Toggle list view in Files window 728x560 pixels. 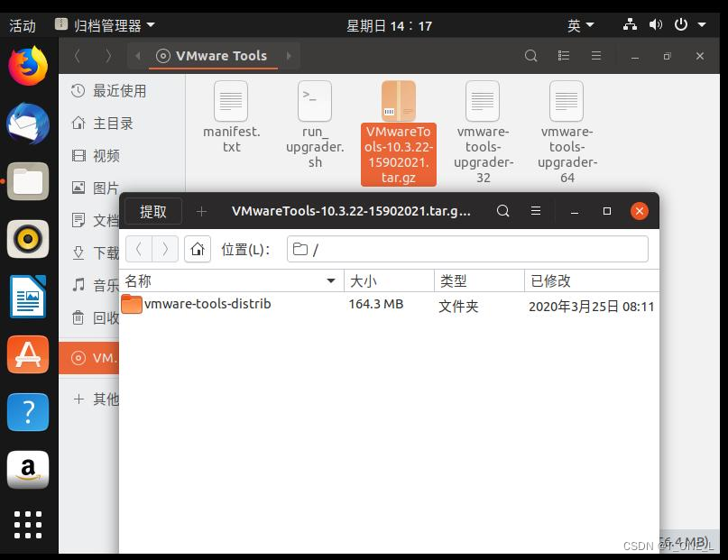tap(563, 56)
